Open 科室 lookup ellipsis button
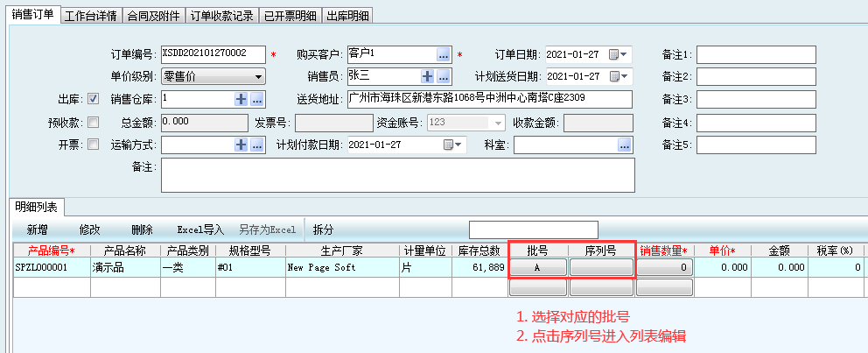Image resolution: width=868 pixels, height=353 pixels. tap(624, 145)
